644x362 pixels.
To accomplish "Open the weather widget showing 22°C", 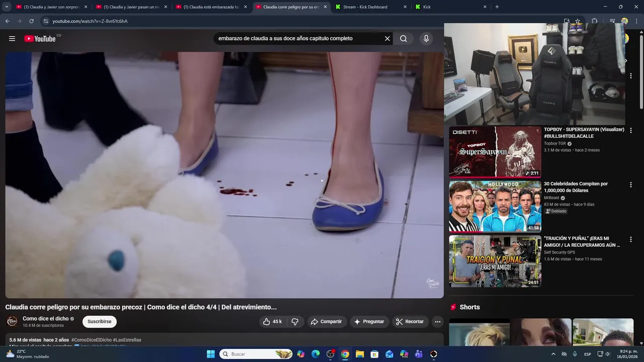I will [28, 354].
